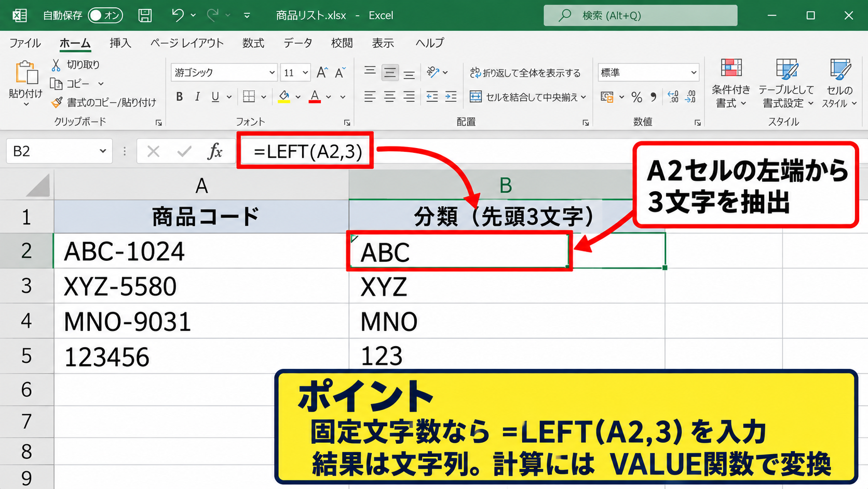The width and height of the screenshot is (868, 489).
Task: Open Quick Access Toolbar customize arrow
Action: point(247,16)
